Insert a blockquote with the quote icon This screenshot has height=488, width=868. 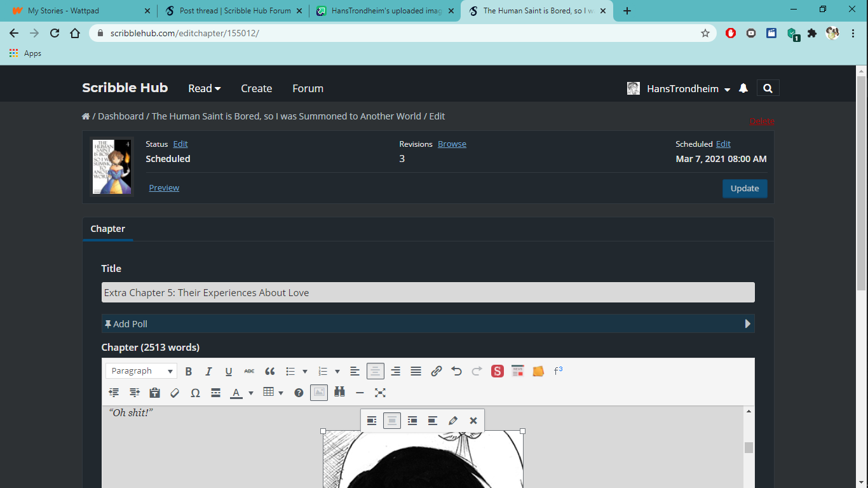[x=269, y=371]
